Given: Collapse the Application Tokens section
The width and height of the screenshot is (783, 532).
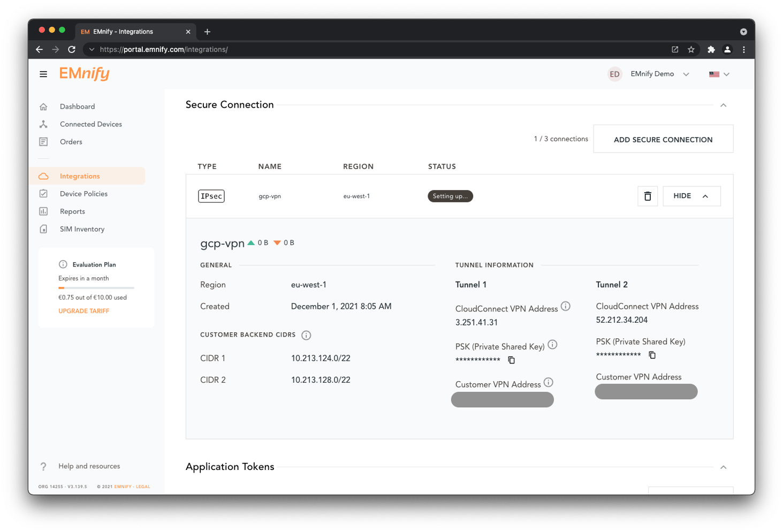Looking at the screenshot, I should tap(724, 467).
